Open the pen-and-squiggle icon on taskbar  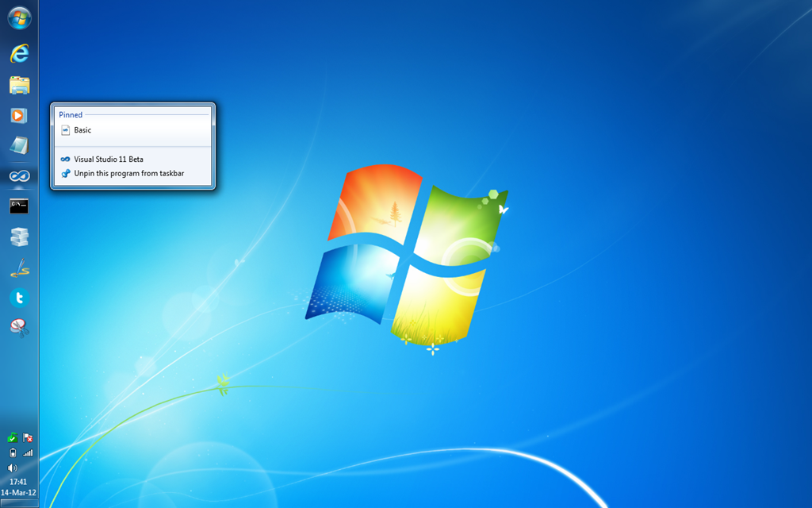tap(19, 267)
